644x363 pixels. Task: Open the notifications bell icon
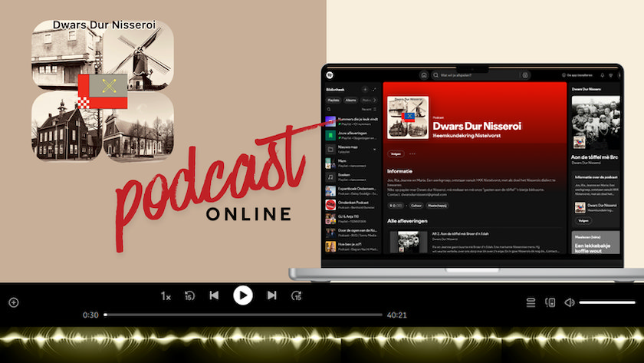coord(602,75)
